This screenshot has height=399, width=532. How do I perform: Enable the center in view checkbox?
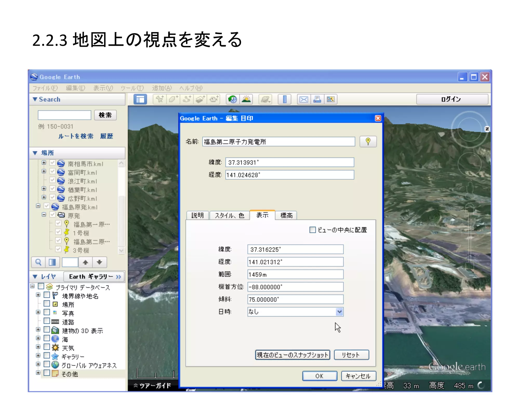click(312, 230)
